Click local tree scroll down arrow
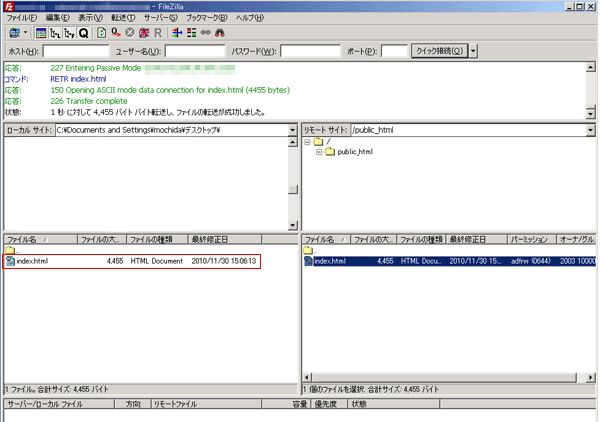Viewport: 600px width, 422px height. (293, 225)
